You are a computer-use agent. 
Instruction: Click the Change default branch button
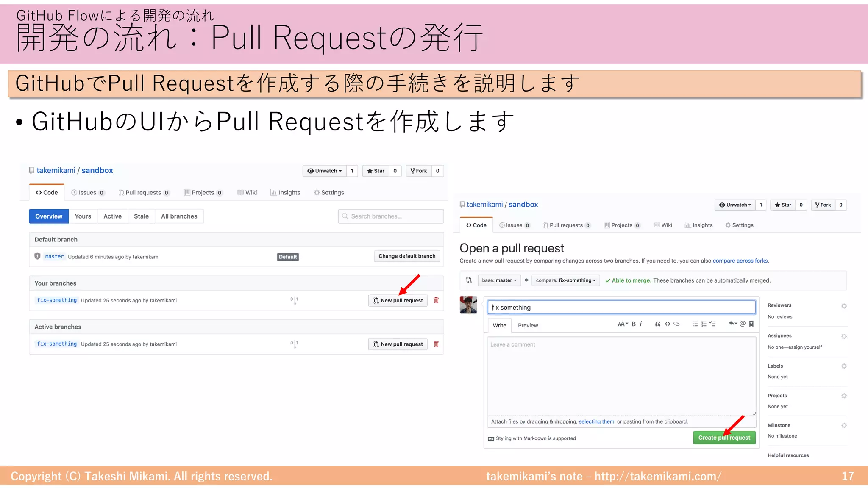point(407,256)
